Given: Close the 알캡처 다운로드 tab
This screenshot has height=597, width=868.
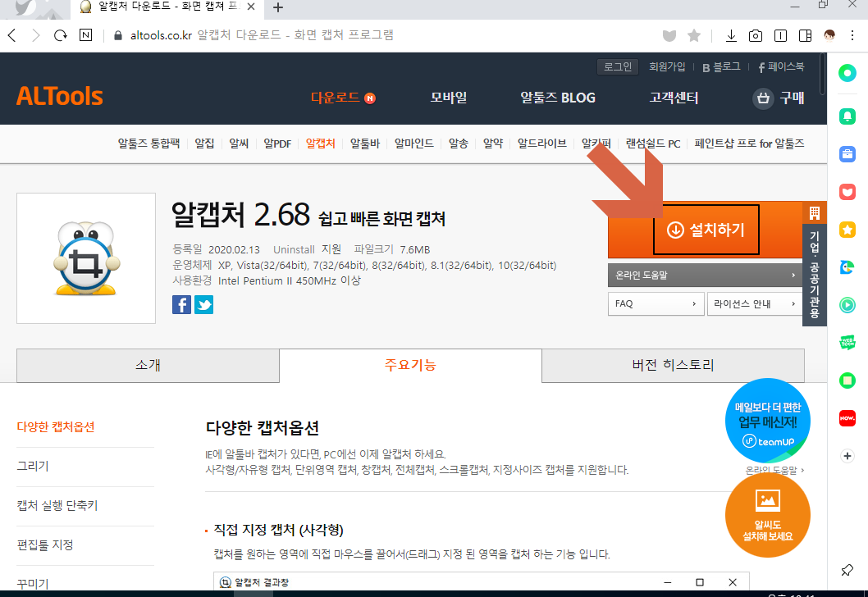Looking at the screenshot, I should (x=251, y=7).
